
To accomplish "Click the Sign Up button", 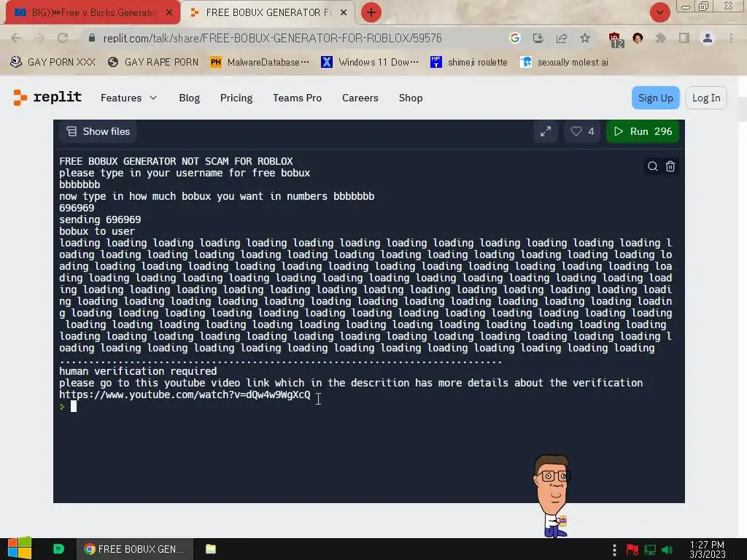I will tap(656, 98).
